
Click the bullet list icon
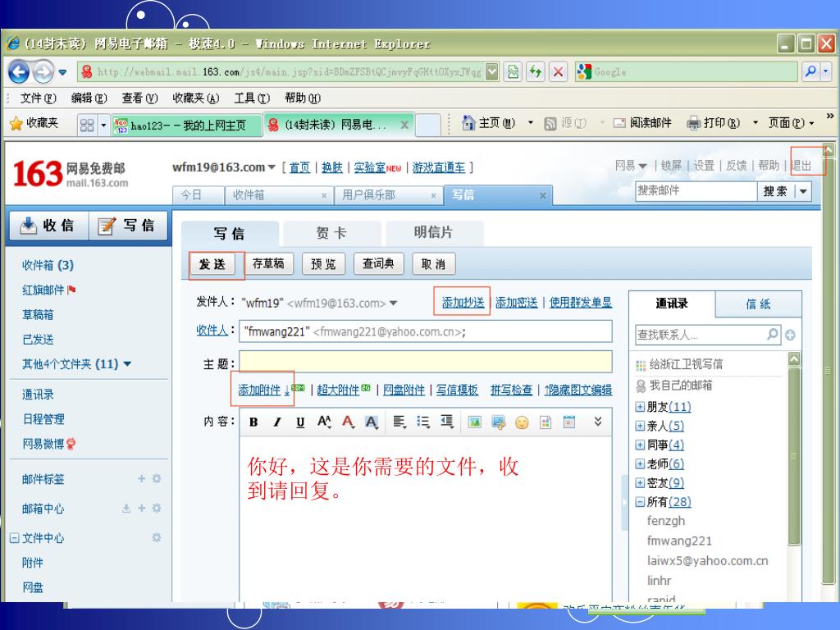(423, 422)
